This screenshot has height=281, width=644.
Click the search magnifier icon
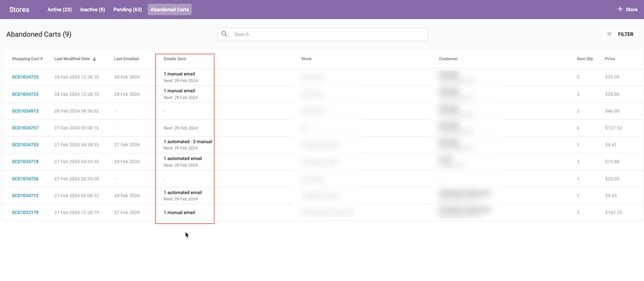click(x=224, y=34)
